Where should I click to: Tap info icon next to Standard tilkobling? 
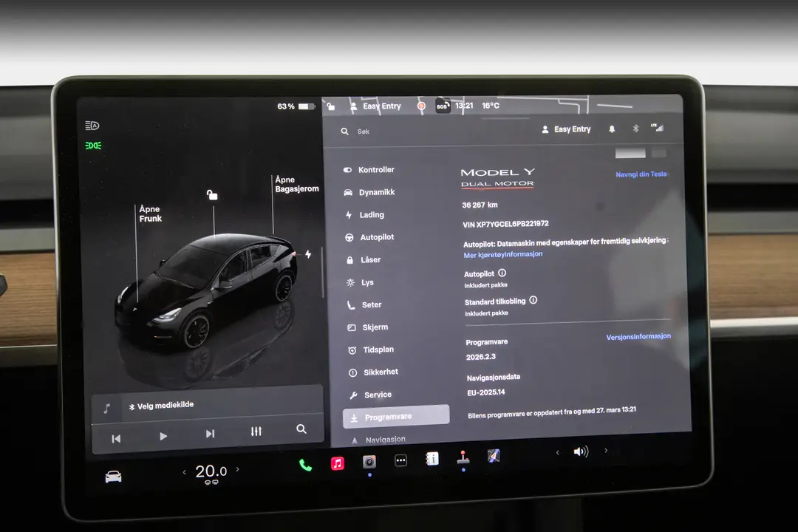point(533,301)
